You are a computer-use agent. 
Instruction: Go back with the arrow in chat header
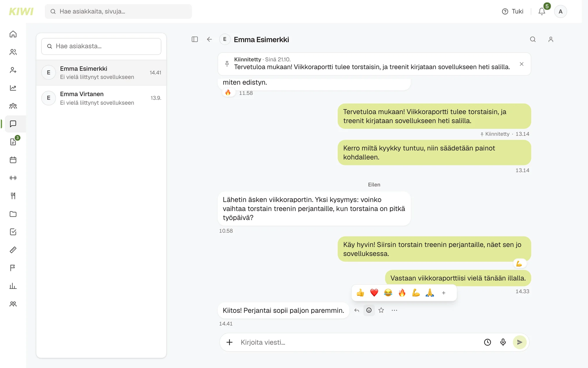209,39
